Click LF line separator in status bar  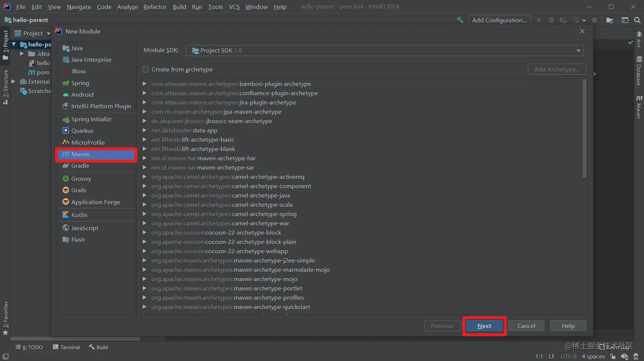coord(552,356)
